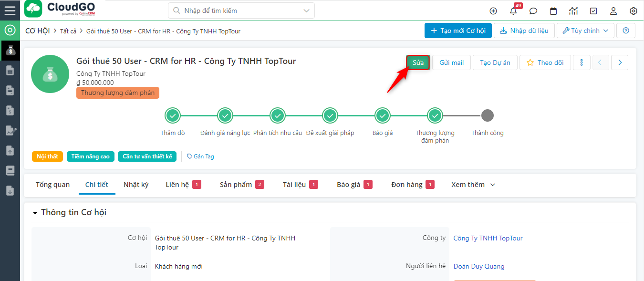Image resolution: width=644 pixels, height=281 pixels.
Task: Open the Công Ty TNHH TopTour company link
Action: coord(488,238)
